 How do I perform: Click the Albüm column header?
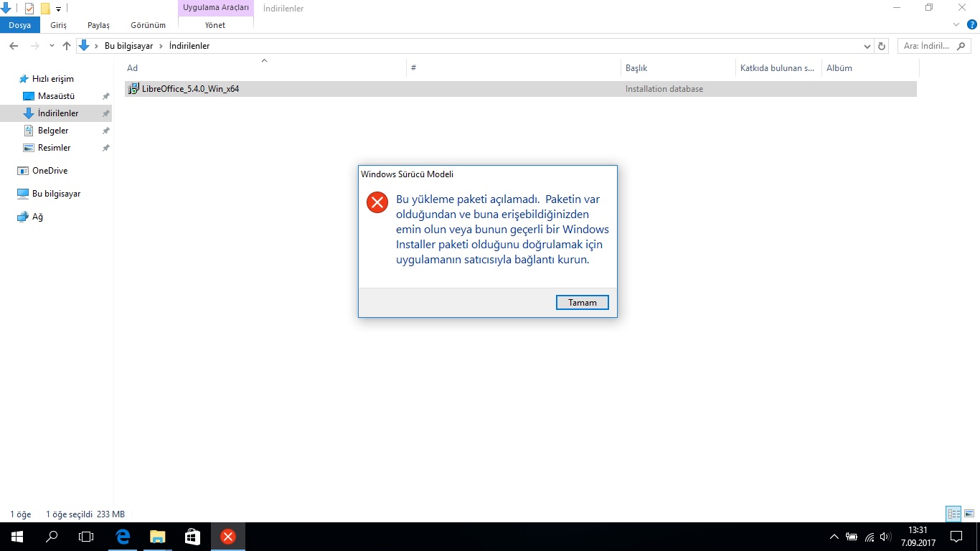pos(870,68)
